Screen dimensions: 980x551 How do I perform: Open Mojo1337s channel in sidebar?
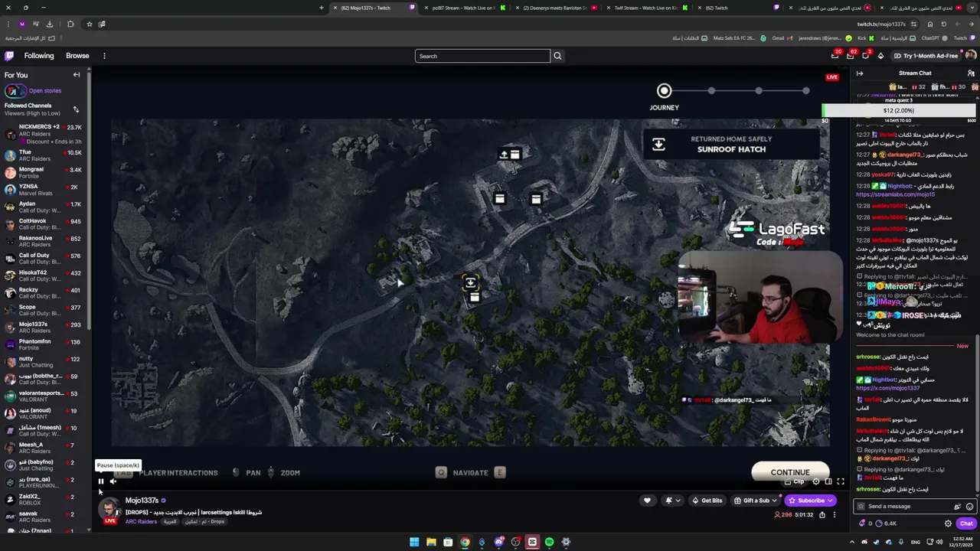point(44,328)
